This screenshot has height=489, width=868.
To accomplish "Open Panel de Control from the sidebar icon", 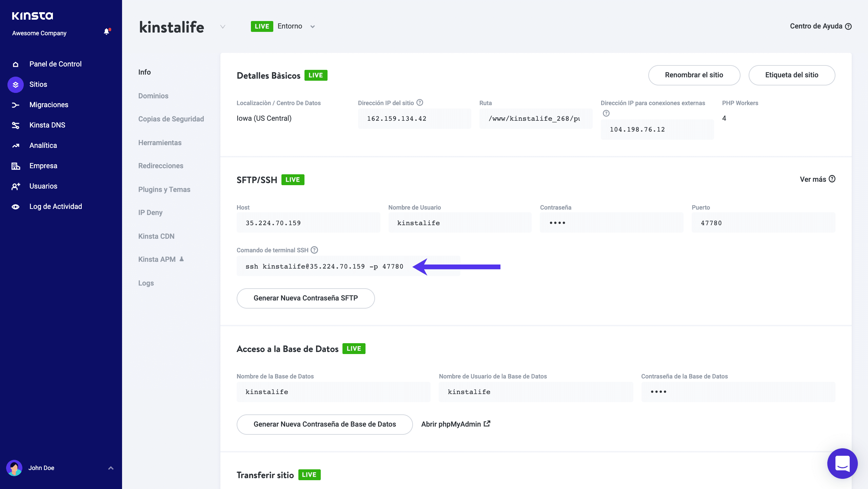I will click(15, 64).
